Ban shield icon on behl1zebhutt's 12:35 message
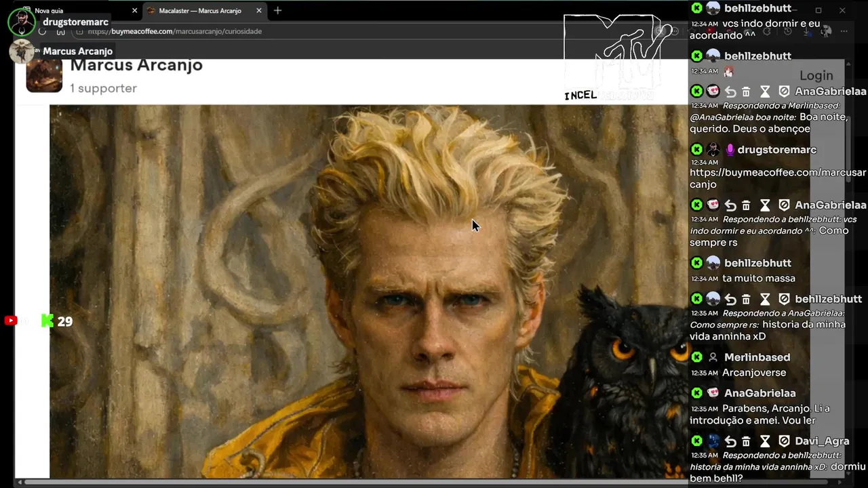The height and width of the screenshot is (488, 868). click(784, 300)
